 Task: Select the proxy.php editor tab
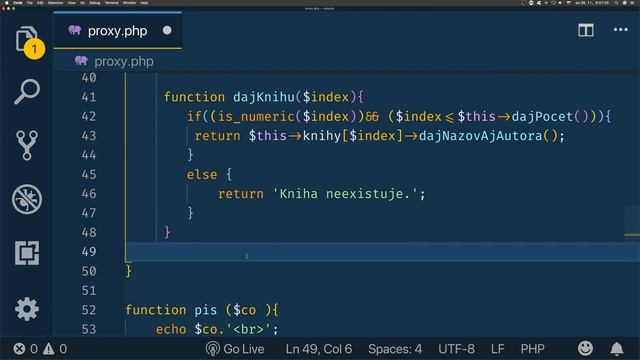118,31
